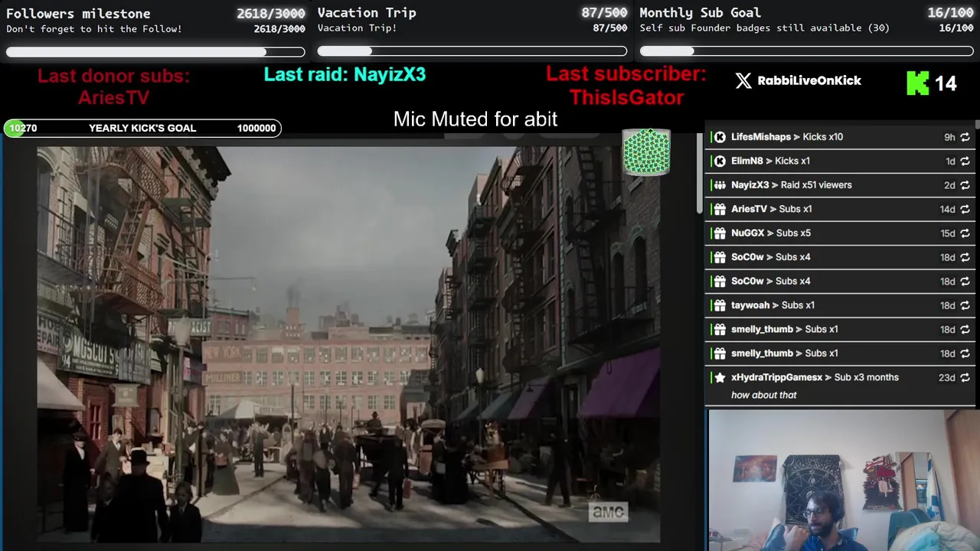
Task: Click the street scene video stream
Action: coord(348,344)
